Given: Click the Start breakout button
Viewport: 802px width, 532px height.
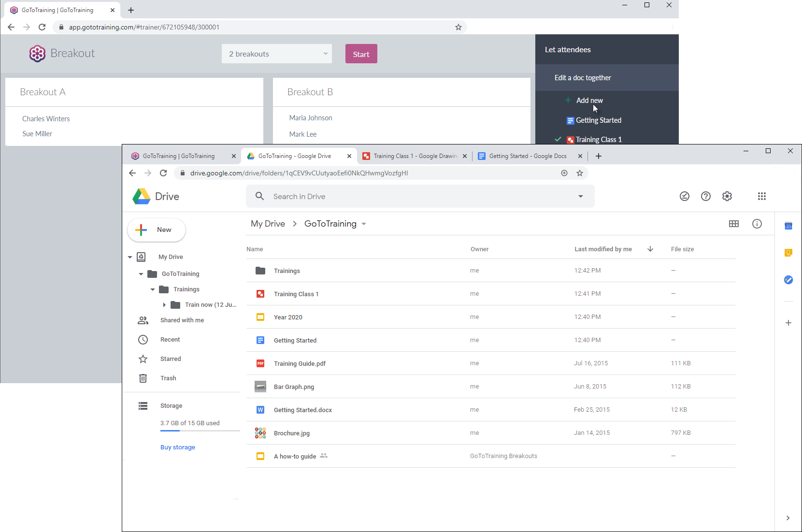Looking at the screenshot, I should [361, 54].
